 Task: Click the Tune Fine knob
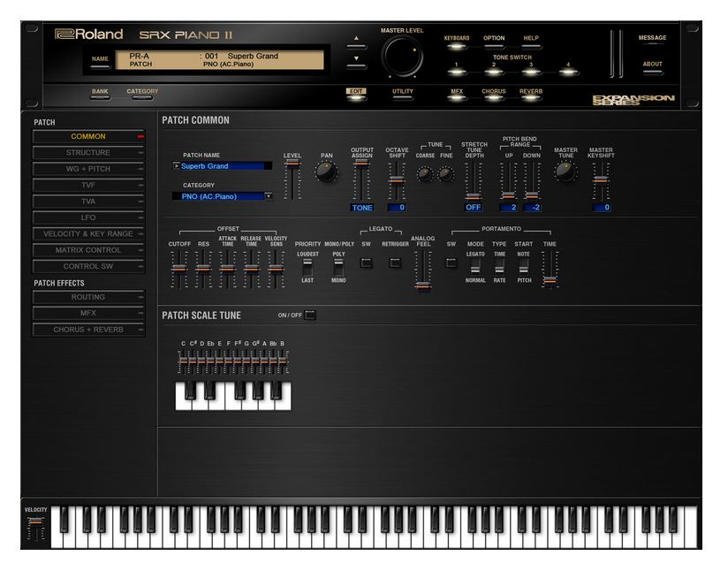445,174
